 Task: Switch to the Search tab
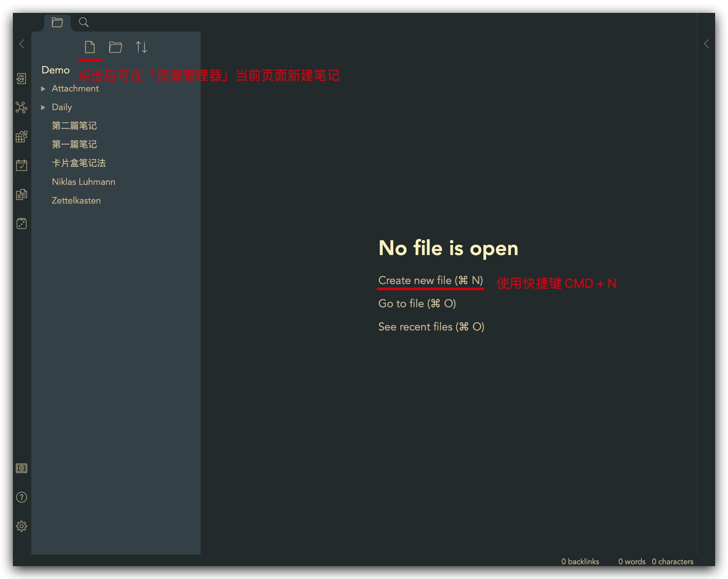(x=83, y=23)
